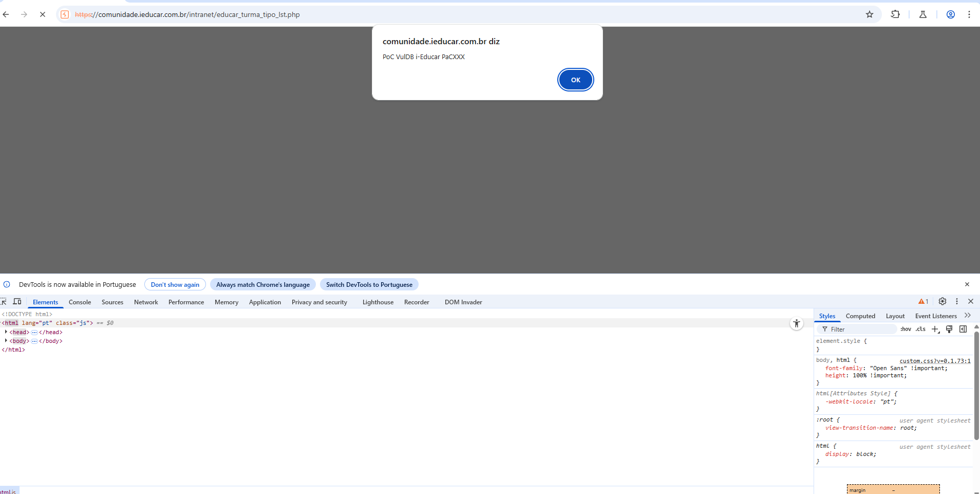
Task: Open the browser extensions puzzle icon
Action: pyautogui.click(x=895, y=14)
